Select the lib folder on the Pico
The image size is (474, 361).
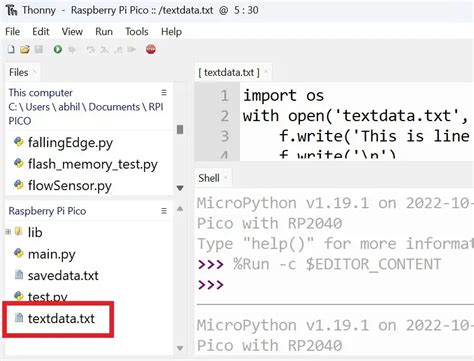pyautogui.click(x=35, y=232)
